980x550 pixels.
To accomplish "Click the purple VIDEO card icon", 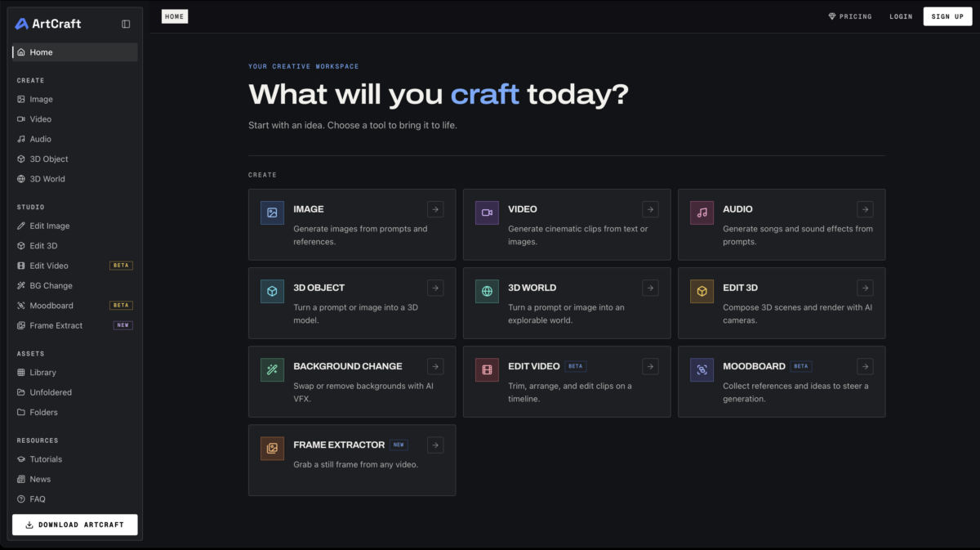I will point(488,212).
